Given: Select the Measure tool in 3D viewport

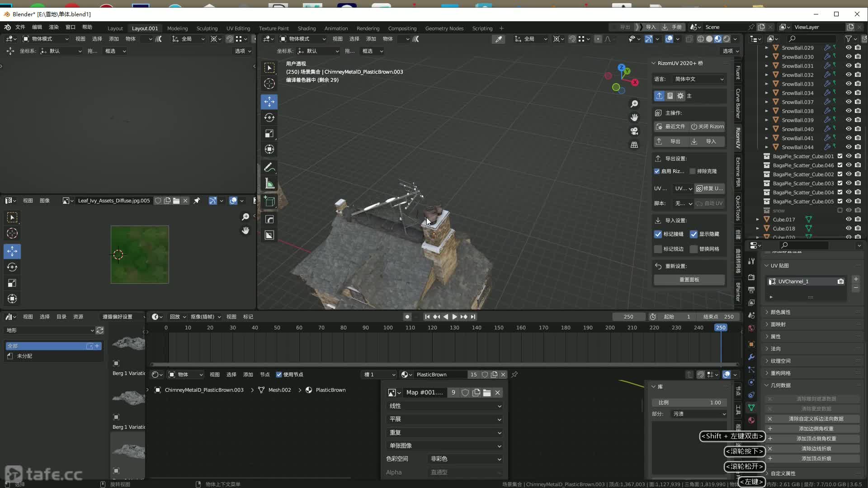Looking at the screenshot, I should (x=269, y=183).
